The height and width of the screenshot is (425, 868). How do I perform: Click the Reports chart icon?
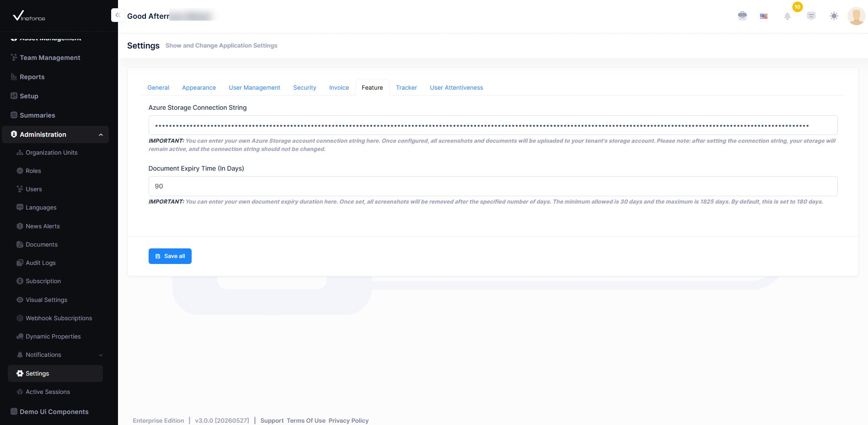[14, 77]
